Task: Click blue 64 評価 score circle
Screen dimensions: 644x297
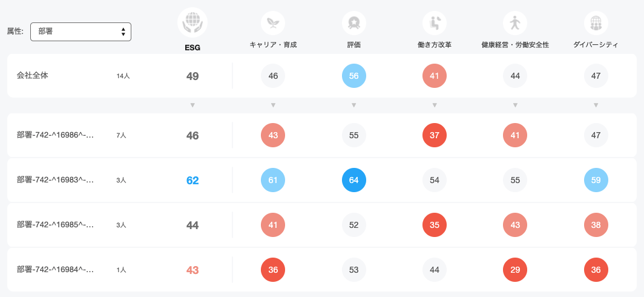Action: click(x=353, y=180)
